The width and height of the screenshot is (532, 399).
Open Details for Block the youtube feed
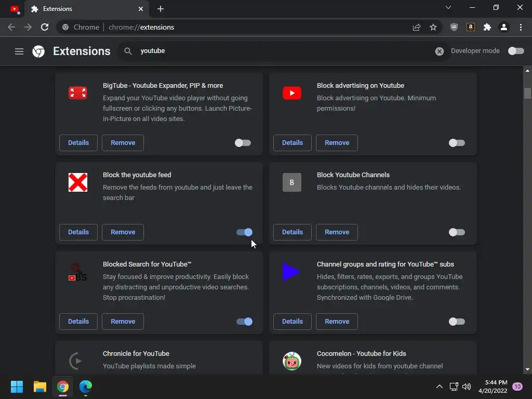pyautogui.click(x=78, y=232)
